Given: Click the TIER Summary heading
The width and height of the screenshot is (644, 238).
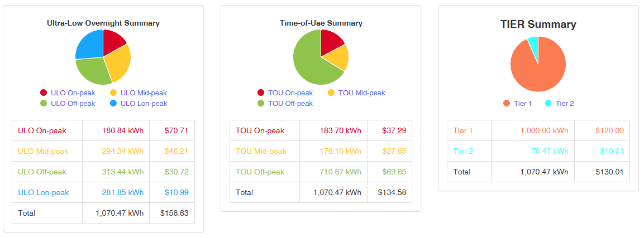Looking at the screenshot, I should tap(538, 25).
